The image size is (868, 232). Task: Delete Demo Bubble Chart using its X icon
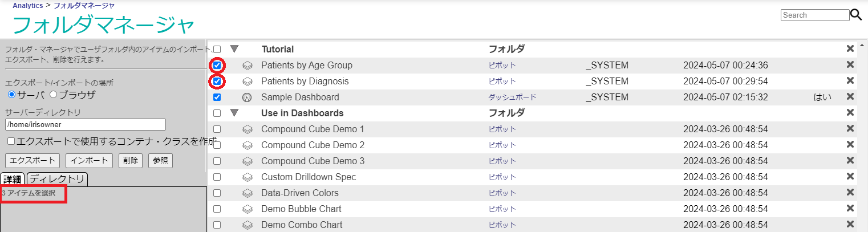pyautogui.click(x=850, y=209)
